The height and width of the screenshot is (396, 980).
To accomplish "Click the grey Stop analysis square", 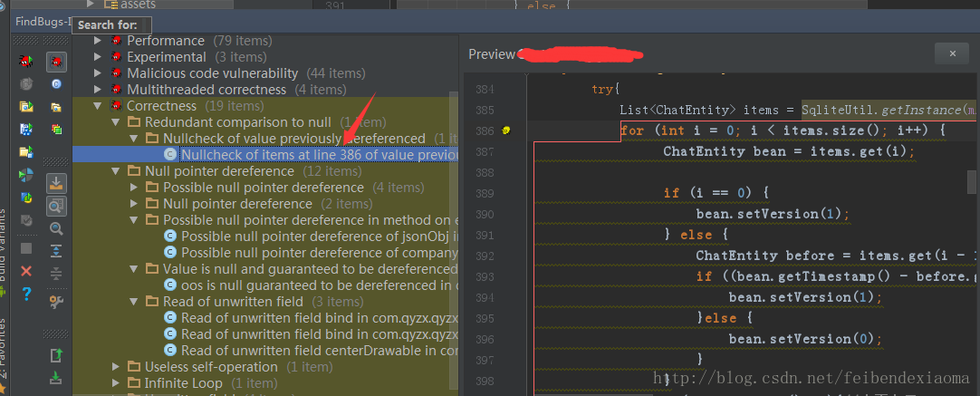I will [26, 248].
